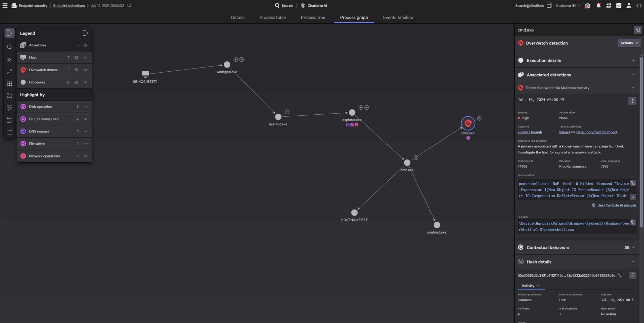The width and height of the screenshot is (644, 323).
Task: Open See Charlotte AI analysis
Action: [617, 205]
